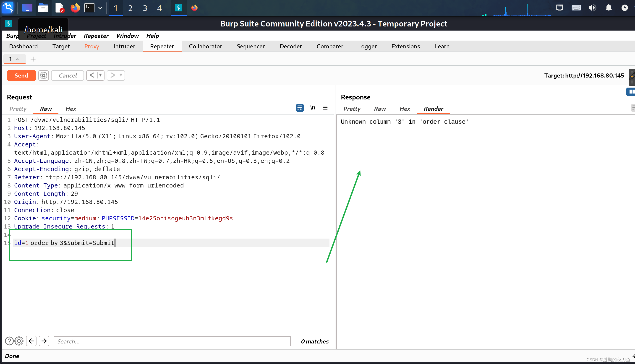This screenshot has width=635, height=364.
Task: Open the Window menu
Action: tap(127, 36)
